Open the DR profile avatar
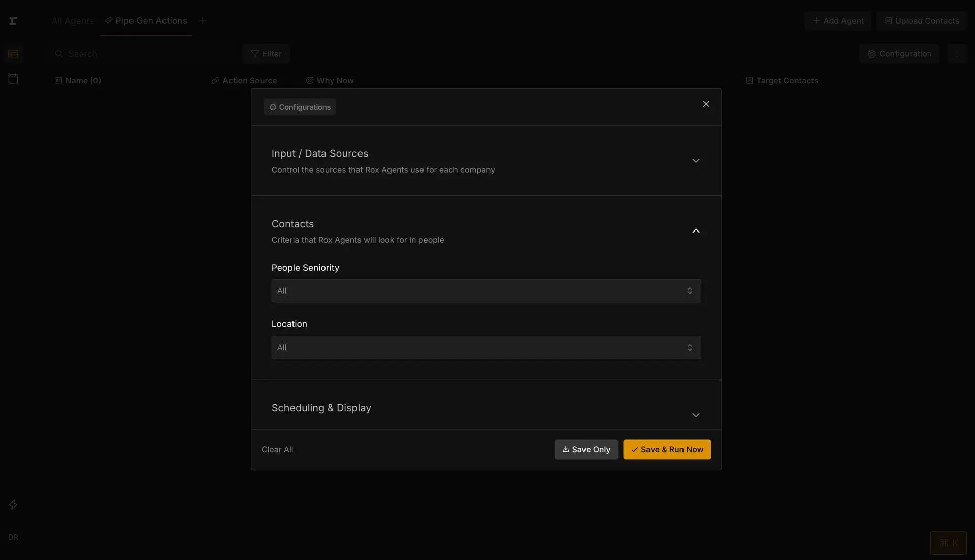The height and width of the screenshot is (560, 975). (x=13, y=537)
